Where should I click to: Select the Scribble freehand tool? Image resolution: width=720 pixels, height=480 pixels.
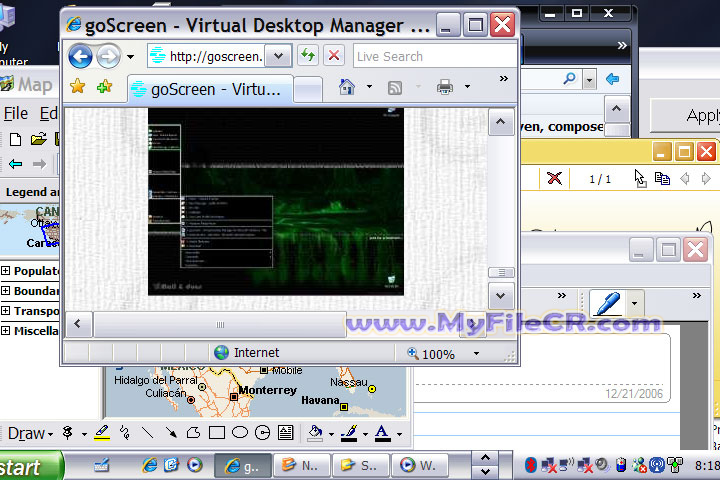point(124,433)
